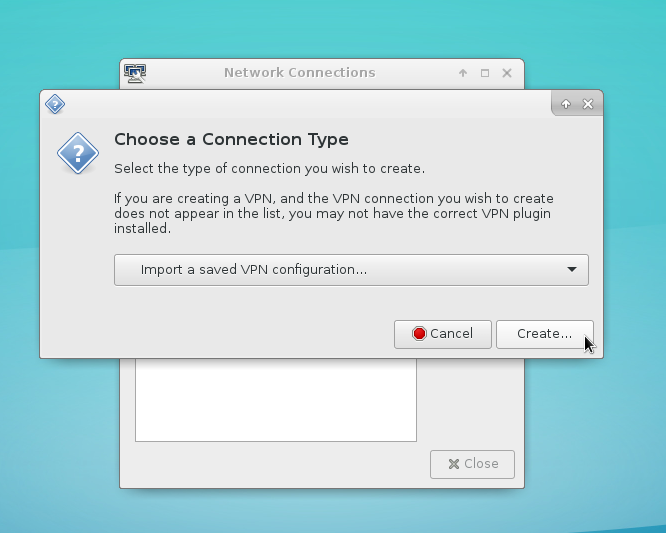The height and width of the screenshot is (533, 666).
Task: Maximize the Network Connections window
Action: click(485, 73)
